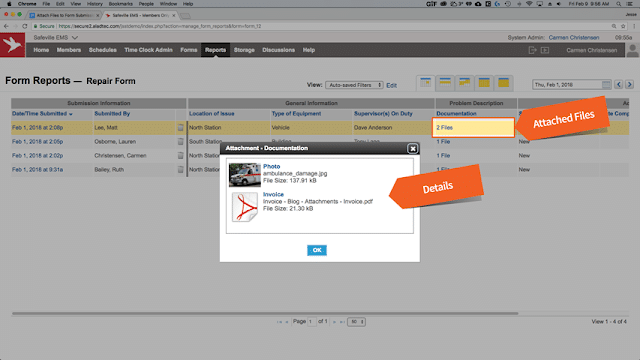Viewport: 640px width, 360px height.
Task: Click the volume icon in menu bar
Action: [x=559, y=4]
